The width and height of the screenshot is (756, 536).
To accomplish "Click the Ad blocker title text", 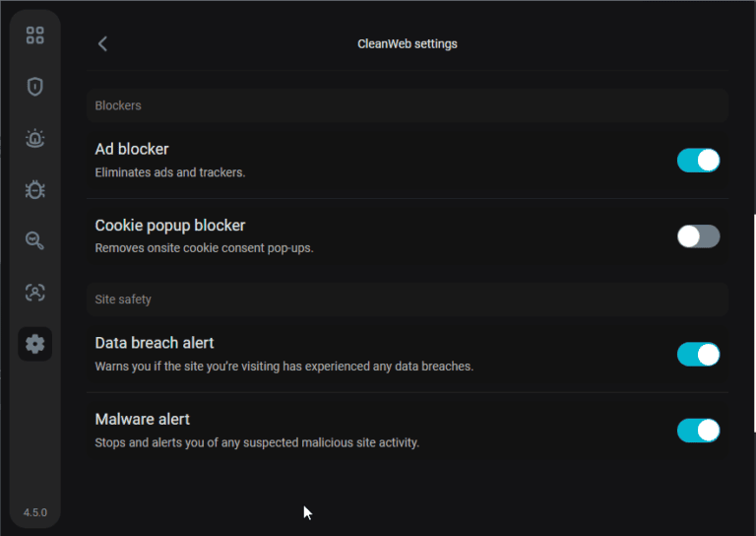I will [x=132, y=149].
